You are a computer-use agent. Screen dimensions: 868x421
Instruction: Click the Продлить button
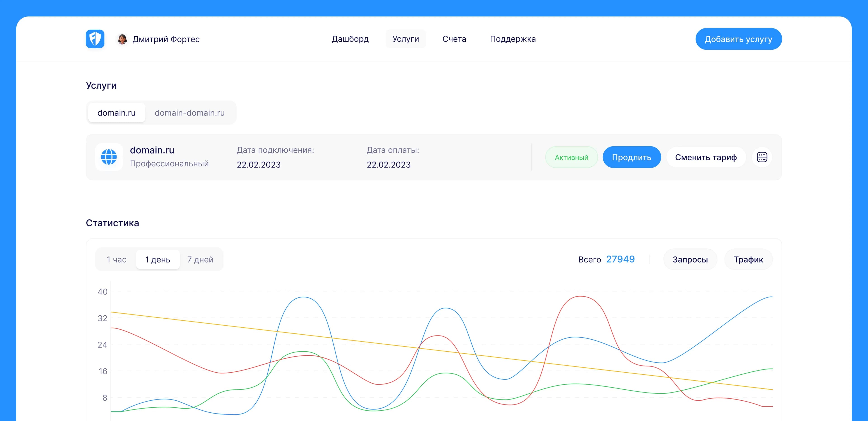632,157
